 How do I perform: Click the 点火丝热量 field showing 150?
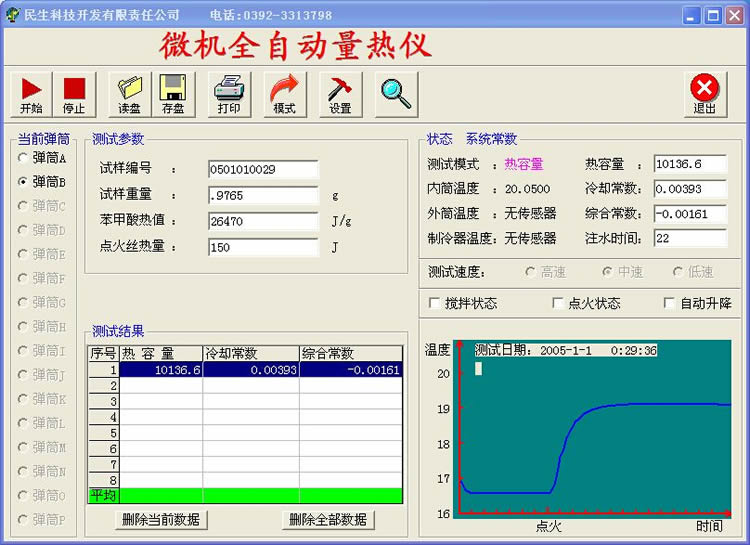(x=264, y=247)
